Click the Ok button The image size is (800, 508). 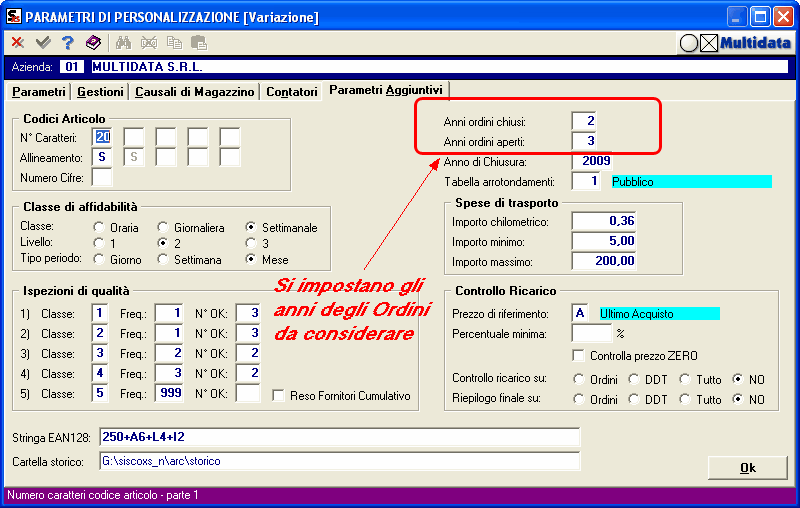[x=747, y=468]
